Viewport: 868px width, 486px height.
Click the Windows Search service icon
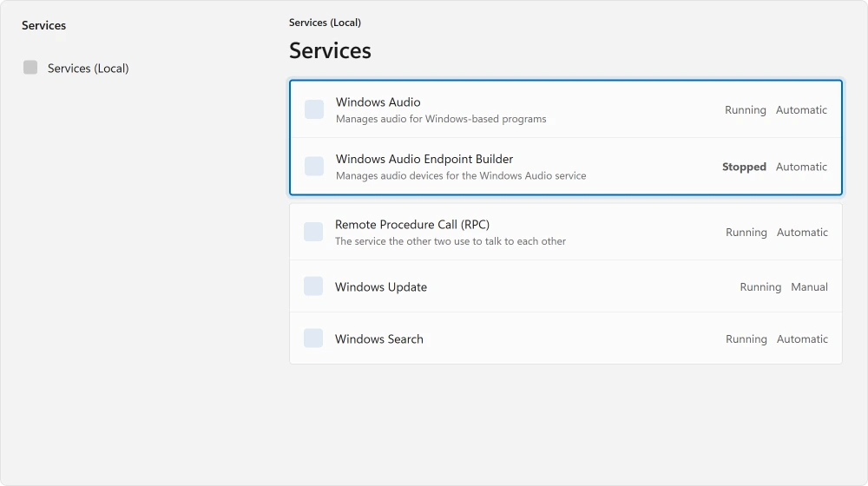(313, 338)
